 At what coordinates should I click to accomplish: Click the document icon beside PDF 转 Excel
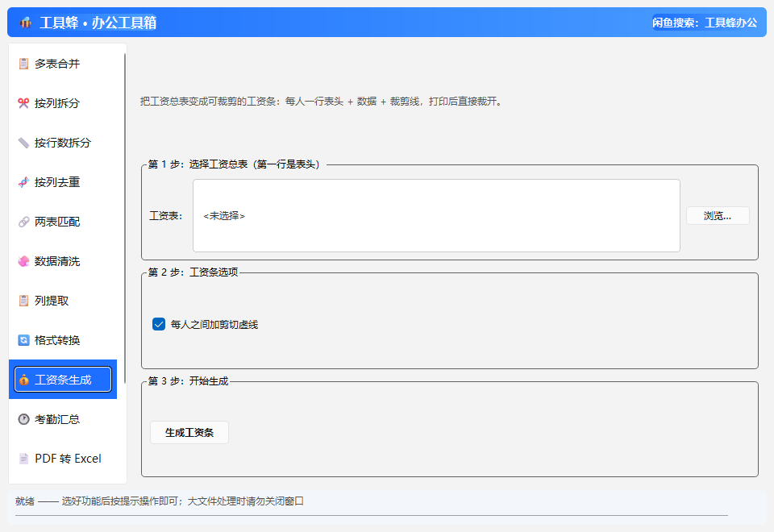tap(23, 459)
